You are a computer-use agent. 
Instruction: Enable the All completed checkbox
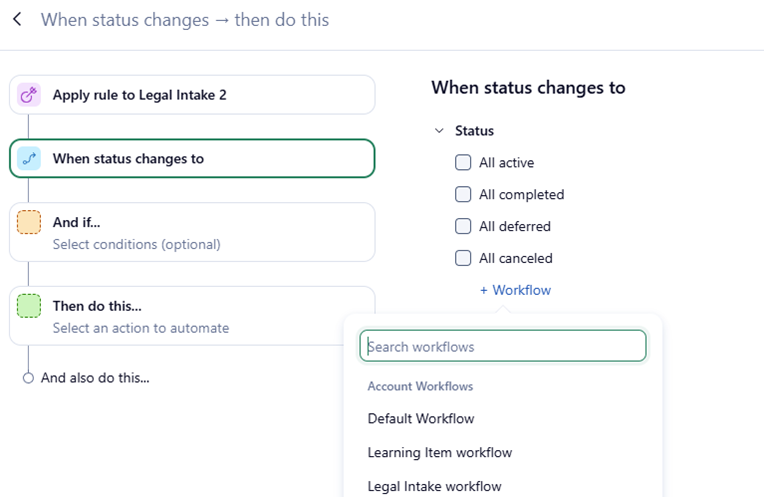(x=463, y=194)
